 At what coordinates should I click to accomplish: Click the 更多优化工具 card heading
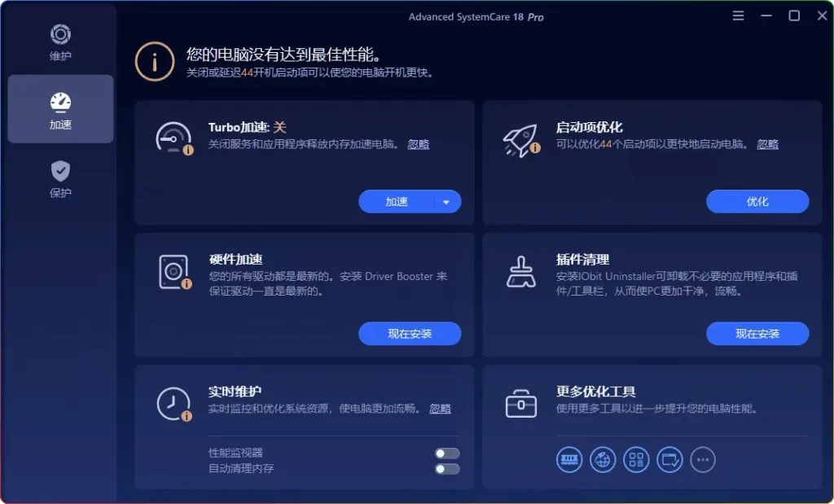(x=595, y=392)
